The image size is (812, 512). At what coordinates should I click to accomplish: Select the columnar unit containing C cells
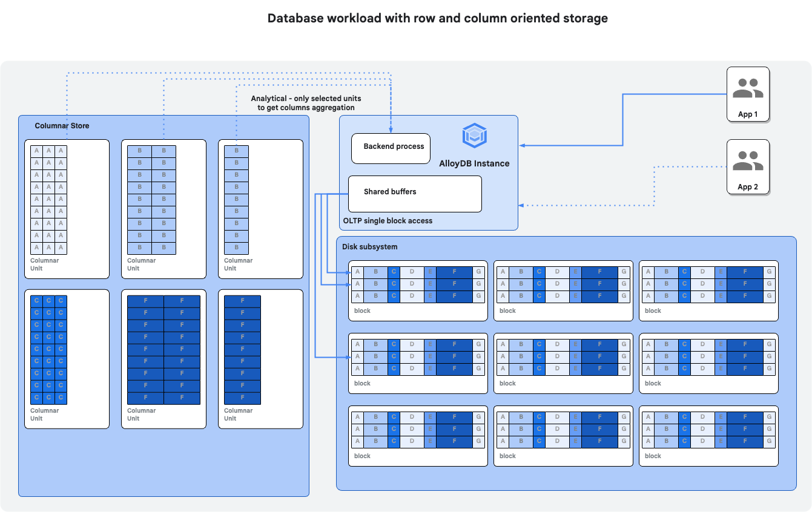click(x=67, y=359)
